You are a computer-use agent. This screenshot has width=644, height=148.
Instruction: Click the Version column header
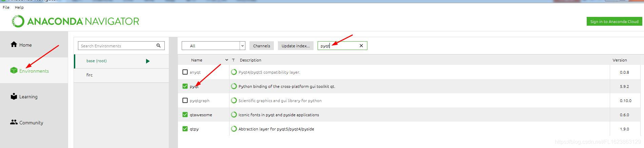click(620, 60)
